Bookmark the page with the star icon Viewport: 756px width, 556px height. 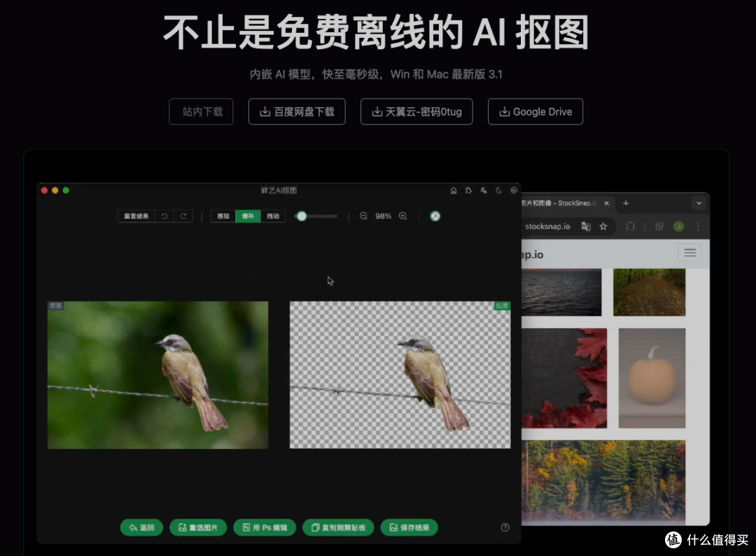pos(603,226)
